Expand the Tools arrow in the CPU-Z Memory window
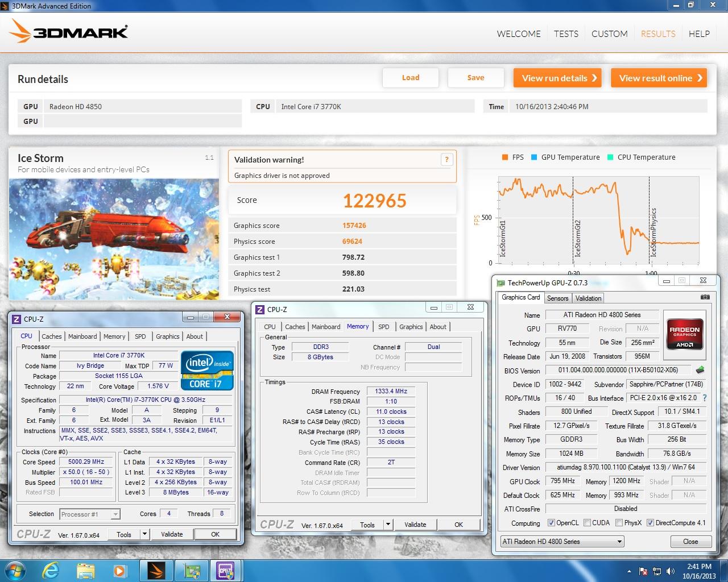 [388, 525]
